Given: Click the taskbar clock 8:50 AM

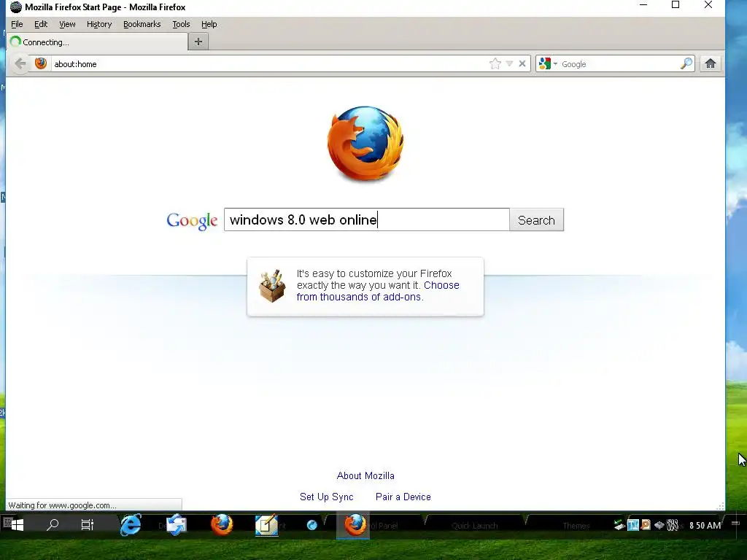Looking at the screenshot, I should tap(705, 525).
